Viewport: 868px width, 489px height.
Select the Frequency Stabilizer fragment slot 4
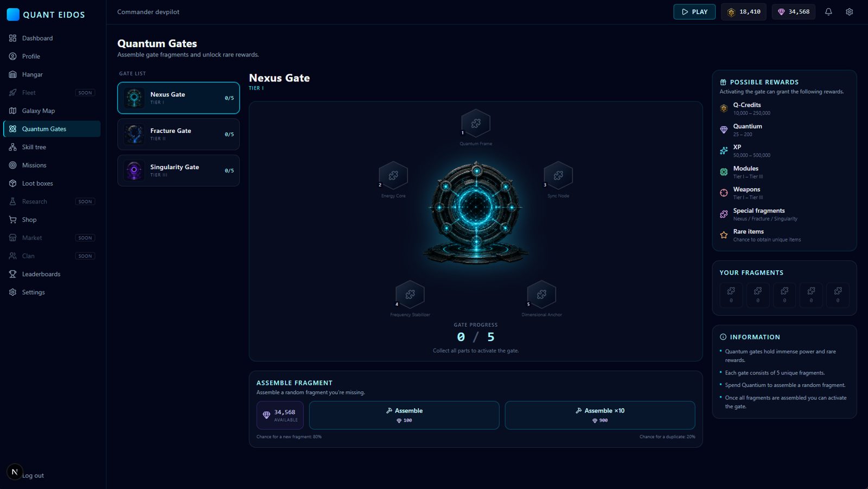(x=410, y=294)
